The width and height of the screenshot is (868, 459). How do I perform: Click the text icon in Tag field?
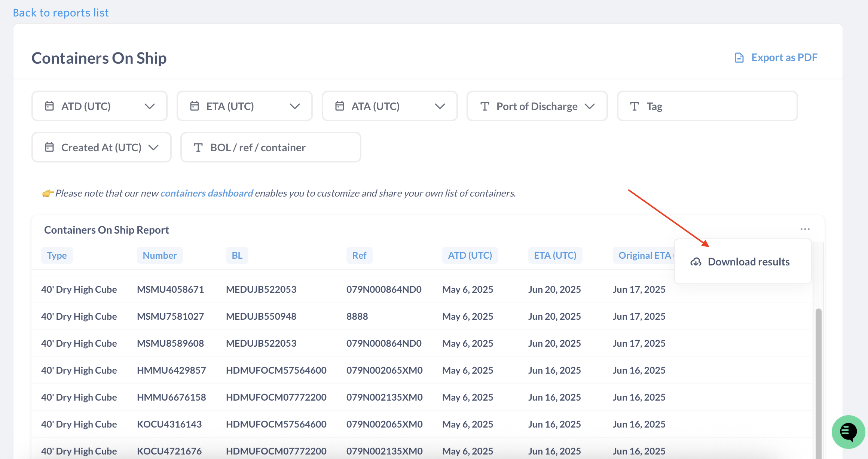tap(634, 106)
